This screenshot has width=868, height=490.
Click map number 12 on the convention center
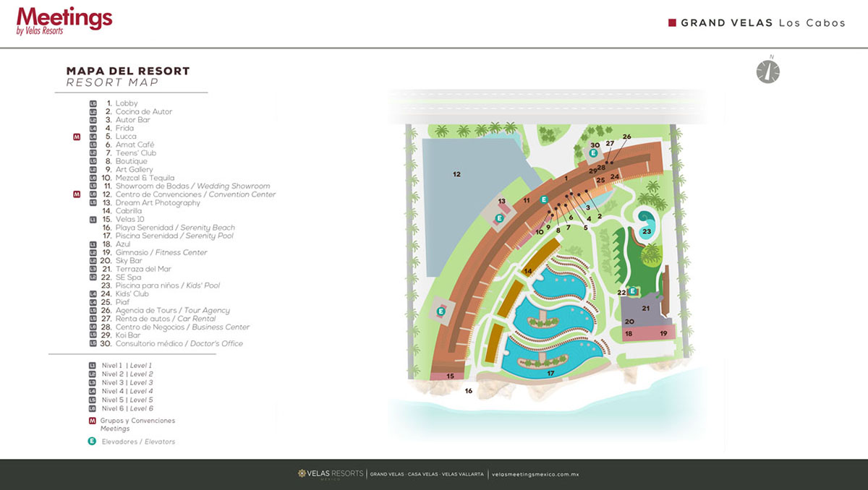tap(456, 174)
